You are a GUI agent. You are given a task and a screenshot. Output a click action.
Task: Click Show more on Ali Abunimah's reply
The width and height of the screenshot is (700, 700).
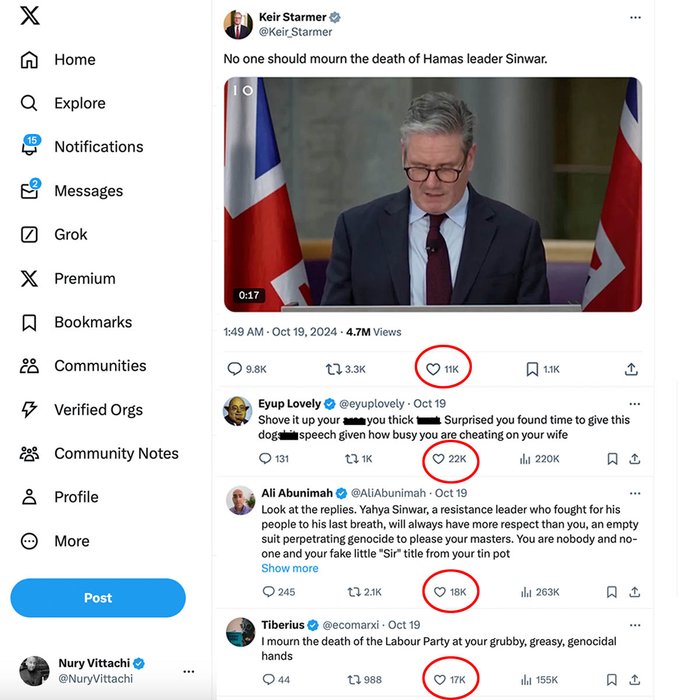tap(290, 568)
